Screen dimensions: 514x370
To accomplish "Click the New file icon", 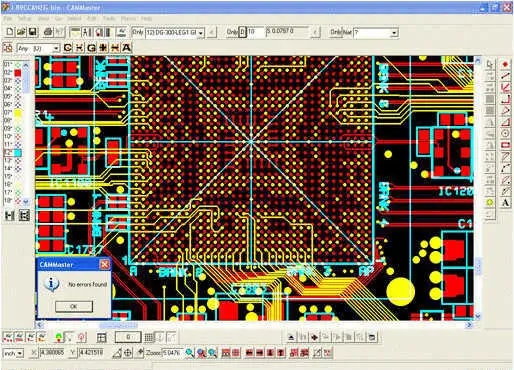I will coord(10,32).
